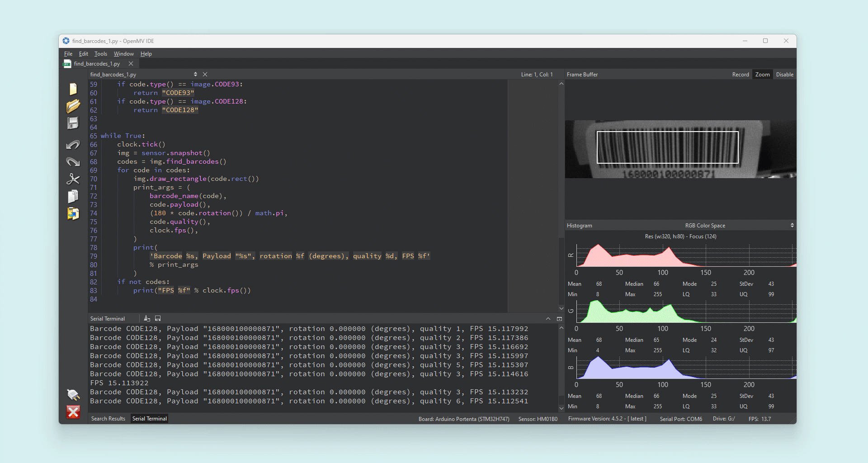Click the Redo arrow icon
This screenshot has width=868, height=463.
(73, 162)
